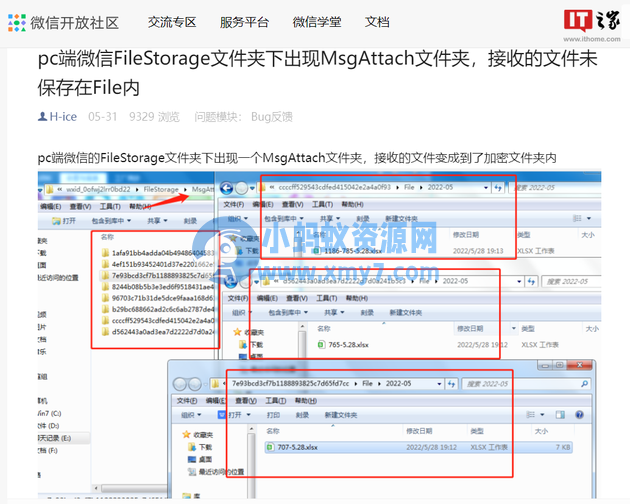Click 修改日期 column header in ccccff529543 window
The image size is (630, 504).
coord(466,235)
